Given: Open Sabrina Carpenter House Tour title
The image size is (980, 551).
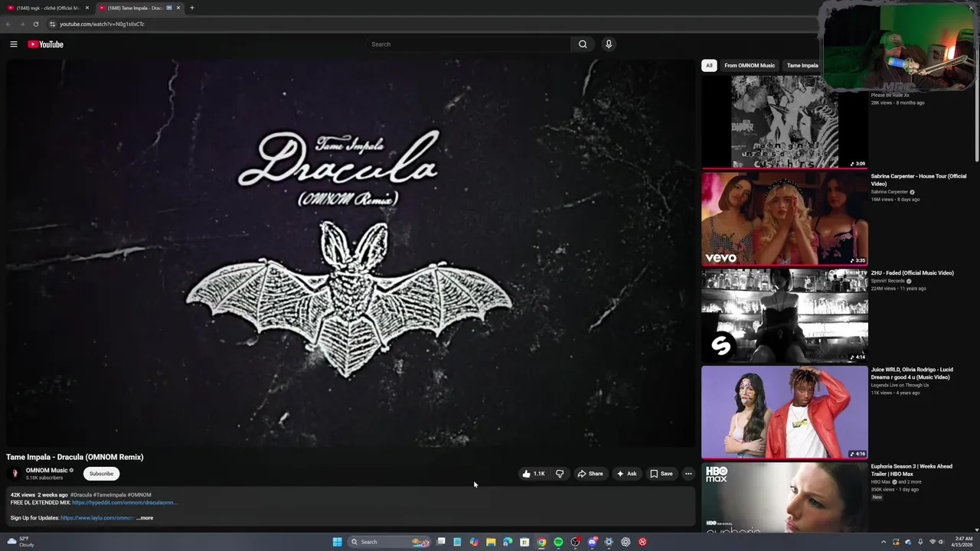Looking at the screenshot, I should (x=918, y=180).
